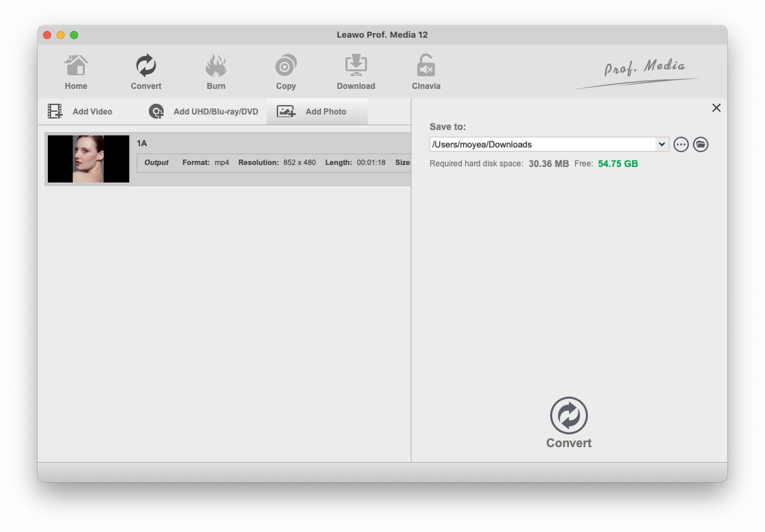
Task: Switch to the Copy disc module
Action: (286, 72)
